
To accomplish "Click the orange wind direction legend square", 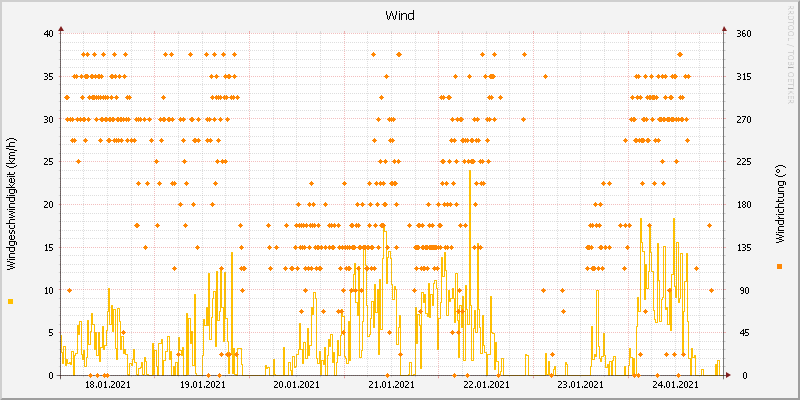I will (779, 266).
